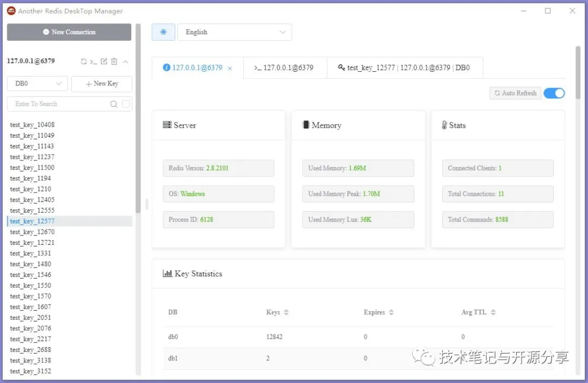Click the New Key button

tap(102, 84)
